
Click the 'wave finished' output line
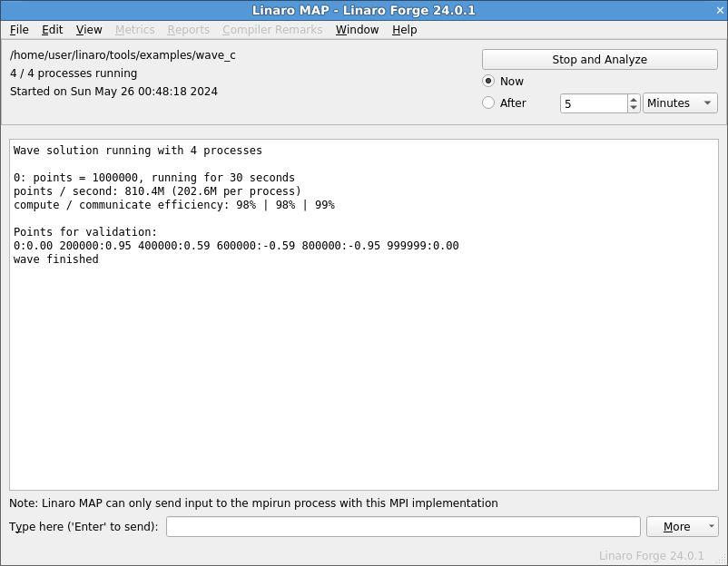point(56,259)
